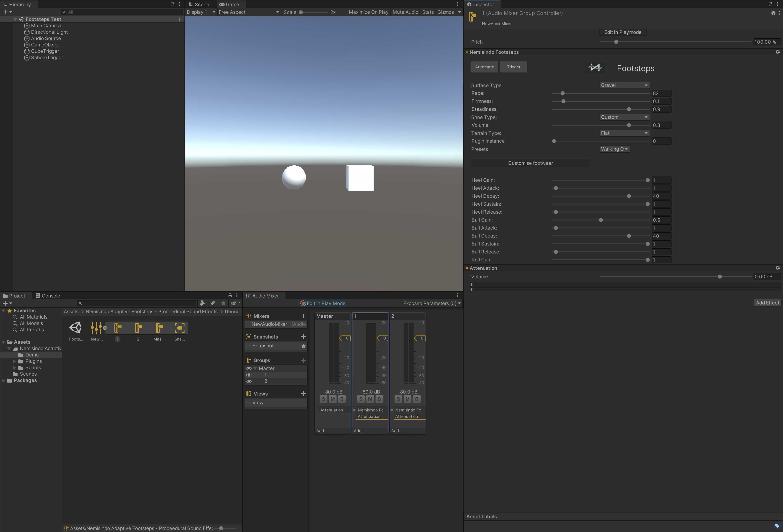Open asset labels tag icon
The image size is (783, 532).
point(777,526)
